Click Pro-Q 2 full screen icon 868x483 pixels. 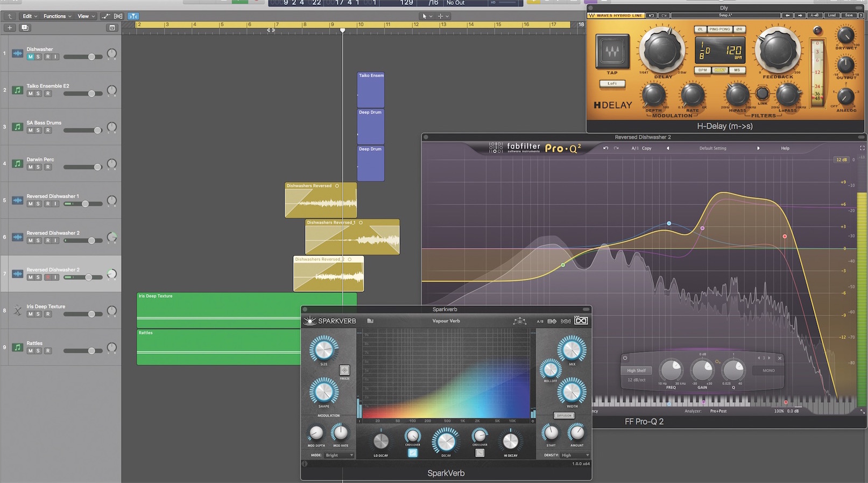click(862, 148)
